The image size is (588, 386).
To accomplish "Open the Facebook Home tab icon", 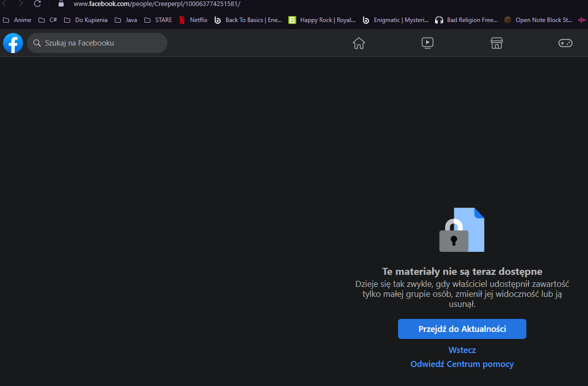I will point(359,43).
